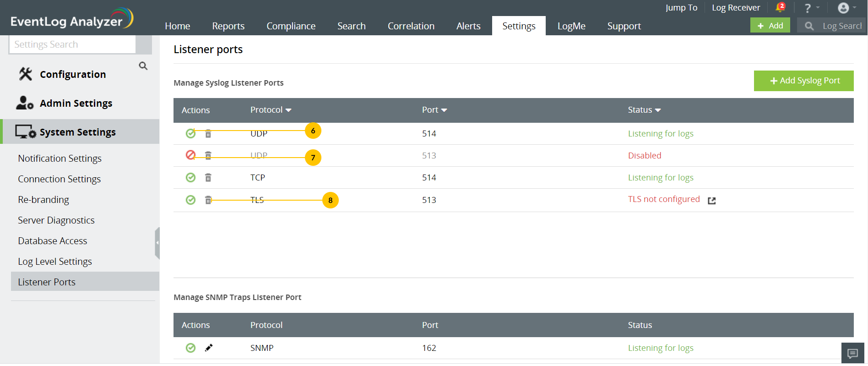Disable the UDP 514 port status toggle
The height and width of the screenshot is (366, 868).
click(x=190, y=133)
